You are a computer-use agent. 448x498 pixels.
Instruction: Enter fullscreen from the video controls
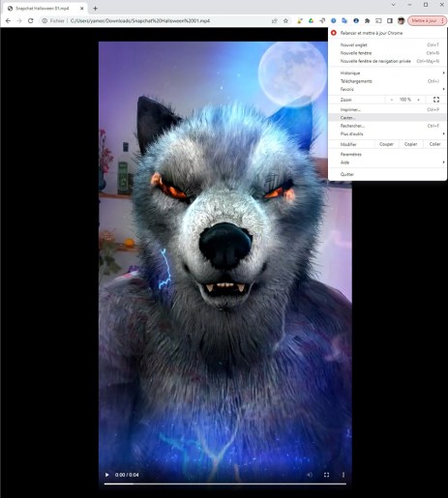click(326, 475)
